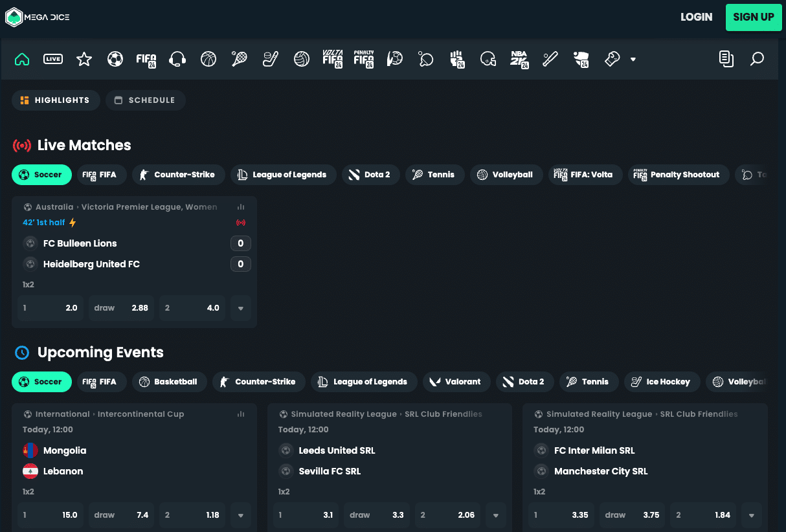Select FIFA: Volta under Live Matches
The image size is (786, 532).
(x=585, y=175)
